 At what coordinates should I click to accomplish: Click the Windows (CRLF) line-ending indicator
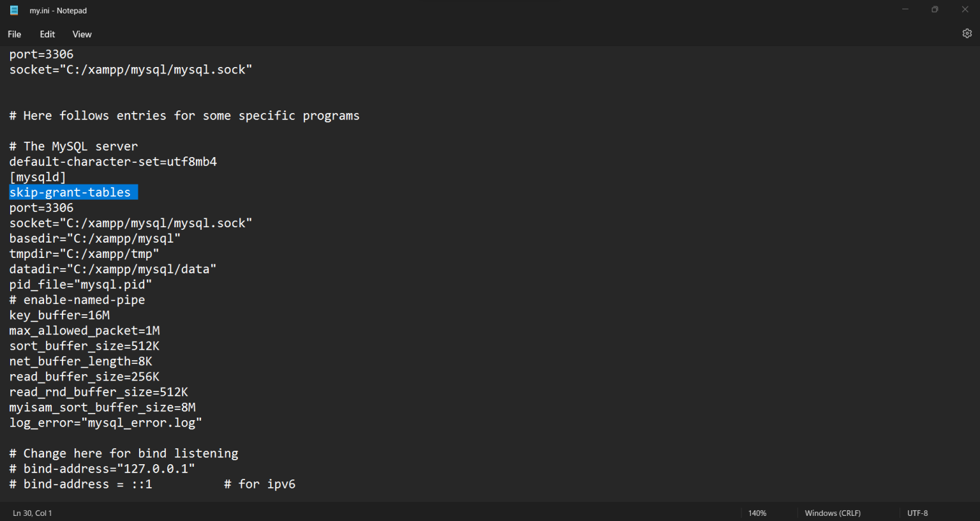click(x=833, y=513)
